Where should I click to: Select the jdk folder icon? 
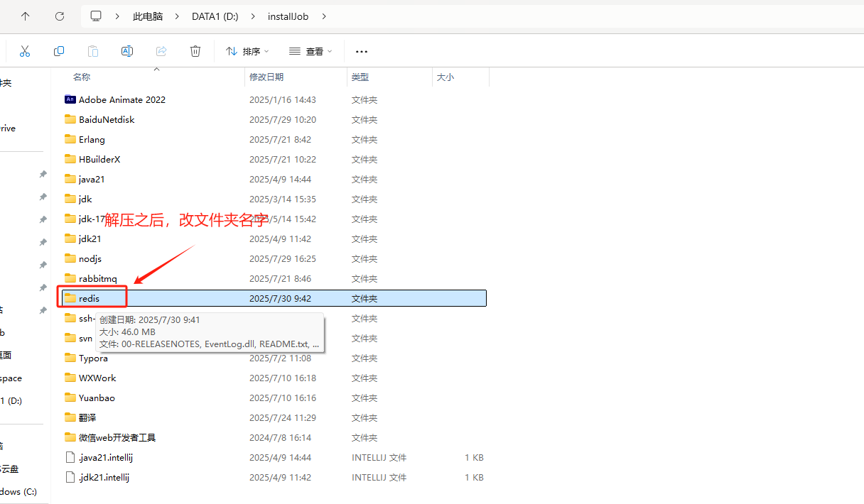70,199
